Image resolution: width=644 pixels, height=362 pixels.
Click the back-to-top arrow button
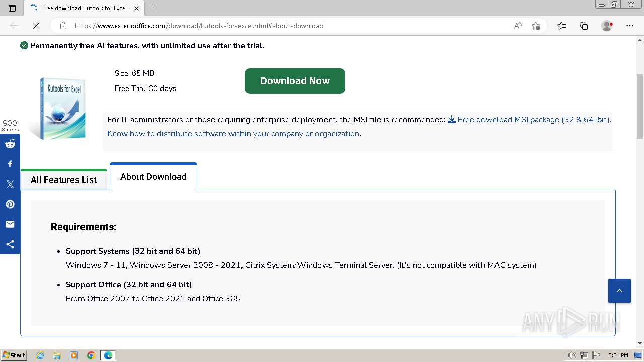pyautogui.click(x=619, y=291)
